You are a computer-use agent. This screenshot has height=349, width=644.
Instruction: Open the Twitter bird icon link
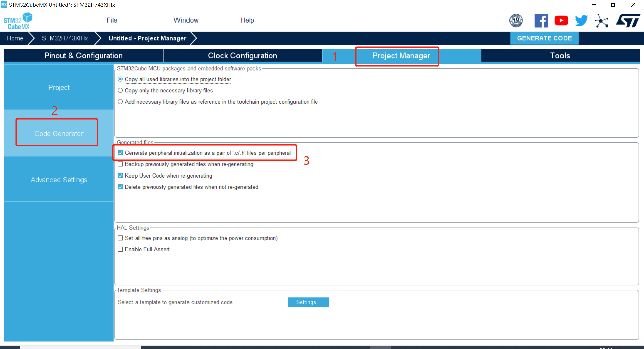[581, 21]
